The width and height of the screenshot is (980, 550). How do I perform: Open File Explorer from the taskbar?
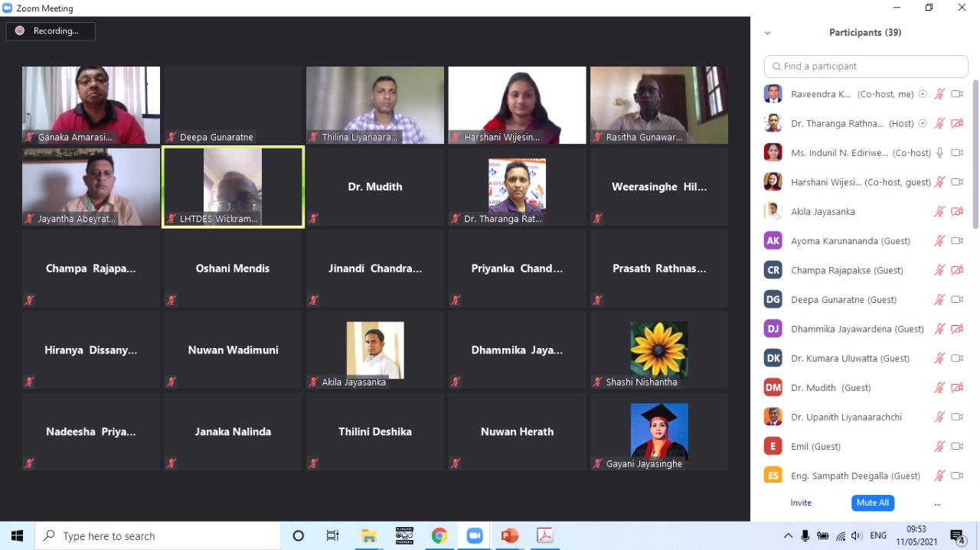click(369, 535)
